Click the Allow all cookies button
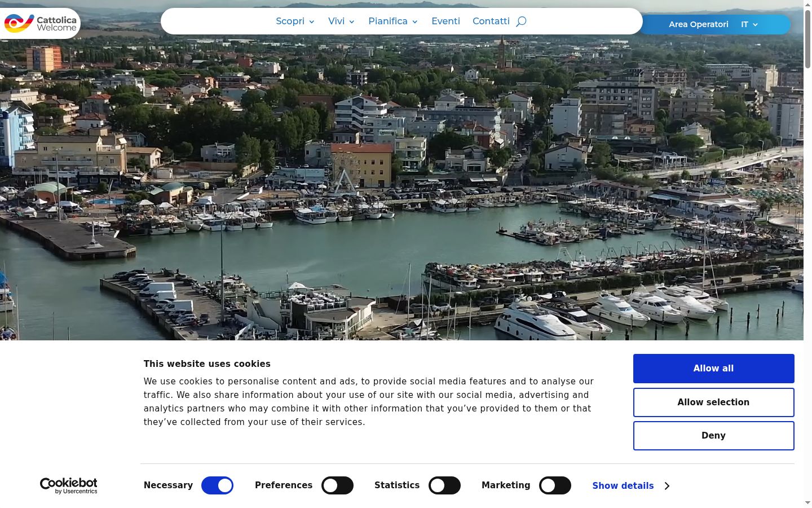 713,369
